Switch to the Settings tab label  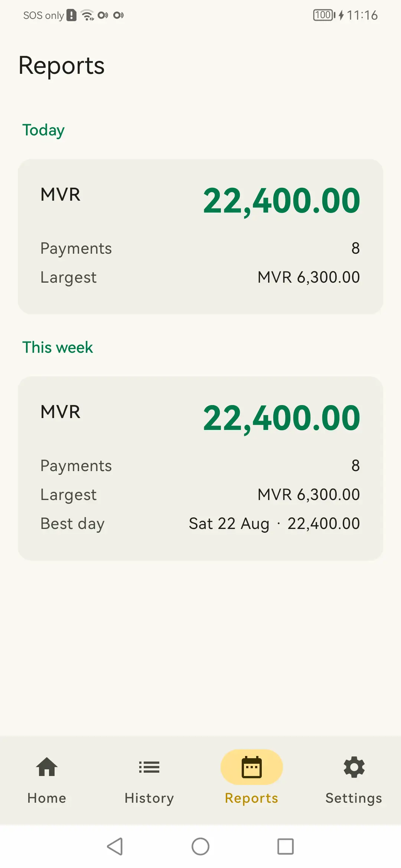(x=354, y=798)
